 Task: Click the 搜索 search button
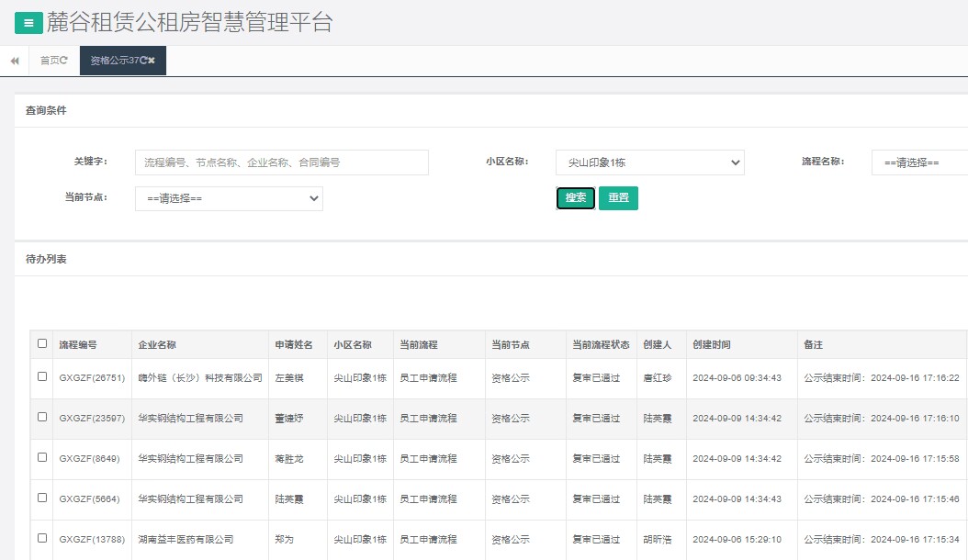pyautogui.click(x=575, y=197)
